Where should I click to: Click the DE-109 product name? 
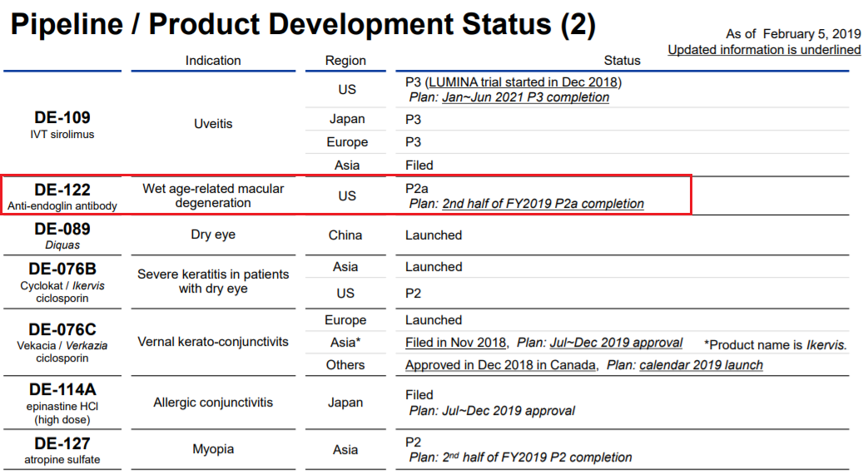(62, 117)
